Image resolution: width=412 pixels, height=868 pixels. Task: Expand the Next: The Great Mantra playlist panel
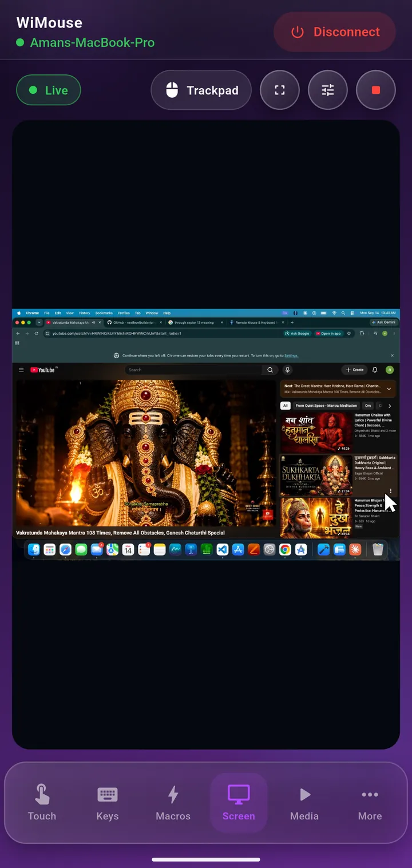[389, 389]
